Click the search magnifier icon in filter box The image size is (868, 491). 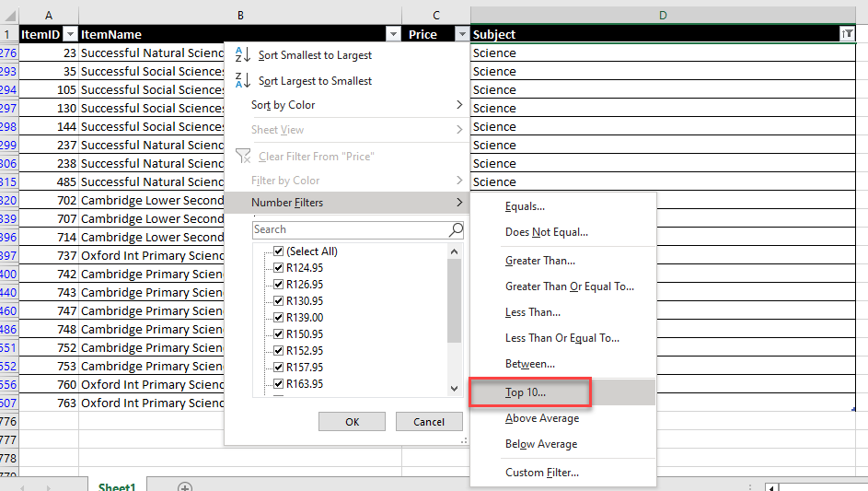(x=456, y=229)
